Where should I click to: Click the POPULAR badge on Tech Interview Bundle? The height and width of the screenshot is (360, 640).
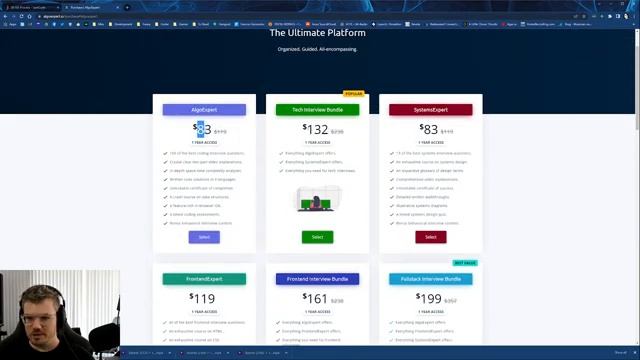pos(353,93)
